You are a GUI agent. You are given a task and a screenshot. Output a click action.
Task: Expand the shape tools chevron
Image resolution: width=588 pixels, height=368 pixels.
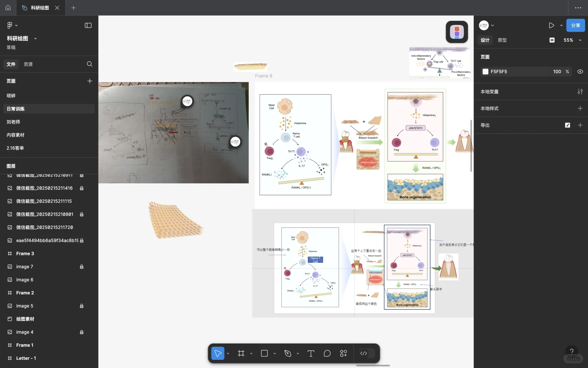(x=275, y=354)
